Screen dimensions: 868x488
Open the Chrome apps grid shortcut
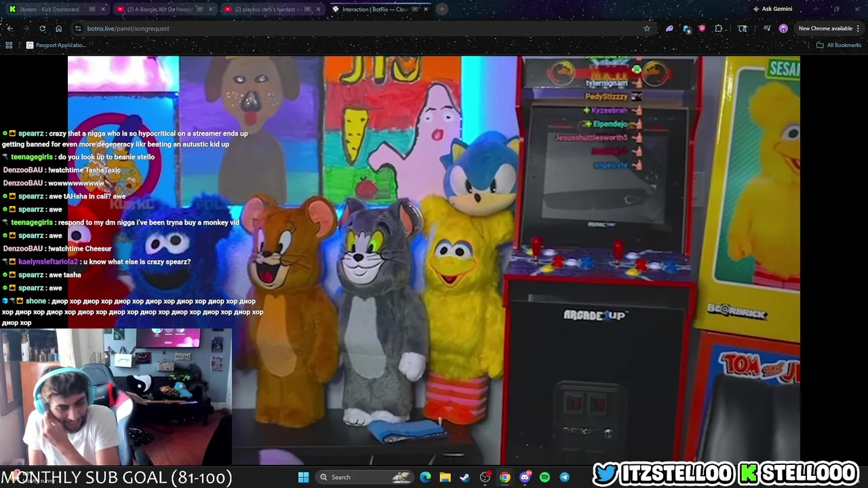click(x=9, y=45)
